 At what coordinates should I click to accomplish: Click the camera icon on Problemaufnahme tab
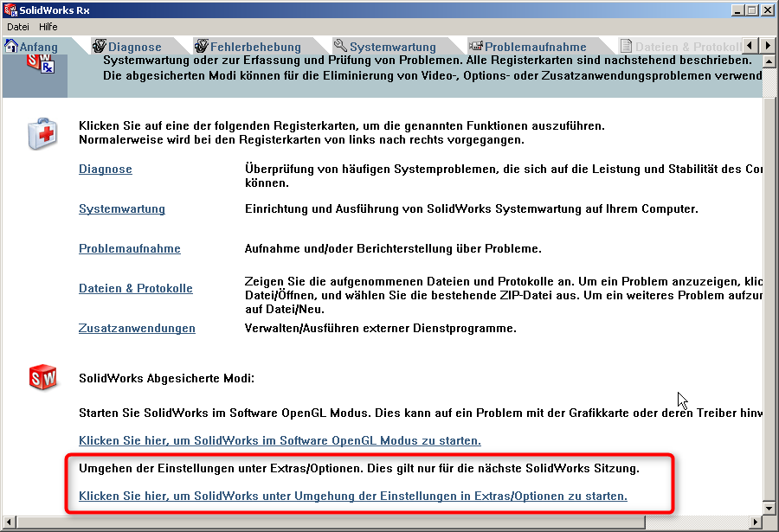click(476, 46)
